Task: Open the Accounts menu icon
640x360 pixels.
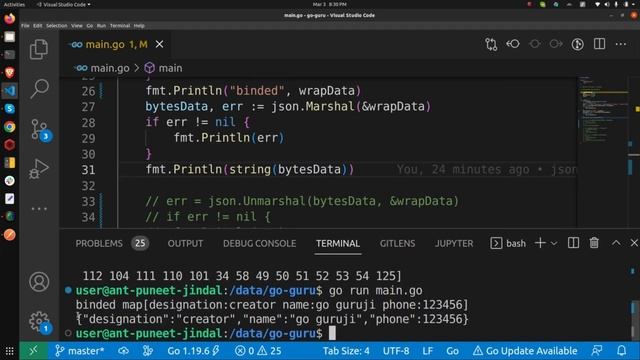Action: [x=39, y=282]
